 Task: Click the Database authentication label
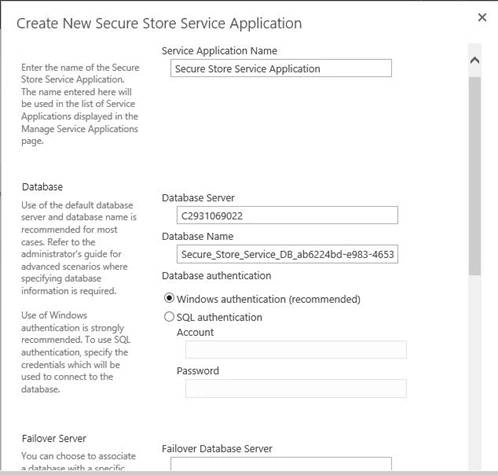(x=216, y=276)
